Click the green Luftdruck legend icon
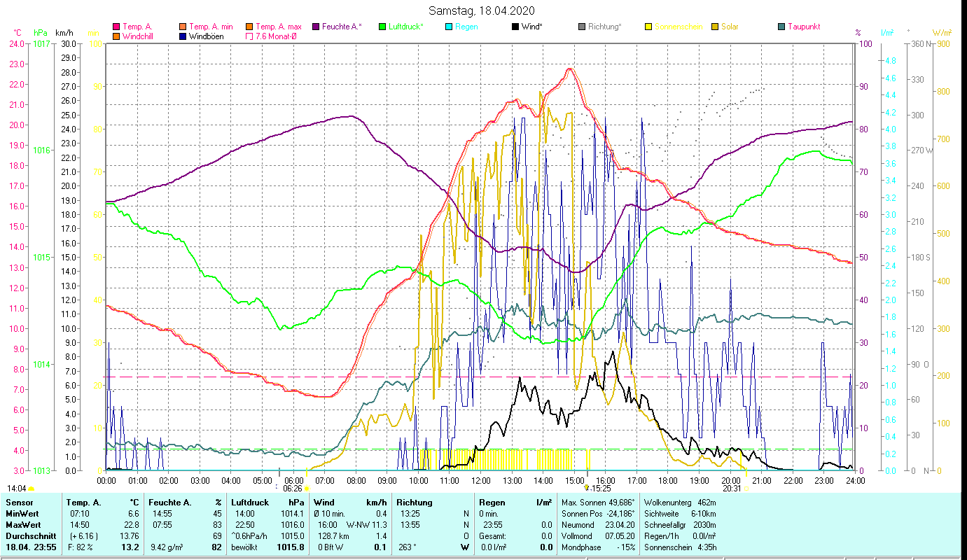The width and height of the screenshot is (967, 560). point(382,27)
